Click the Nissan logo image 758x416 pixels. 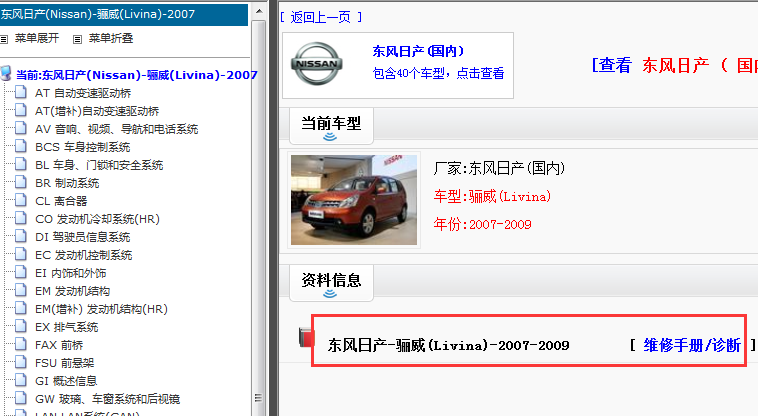tap(317, 64)
